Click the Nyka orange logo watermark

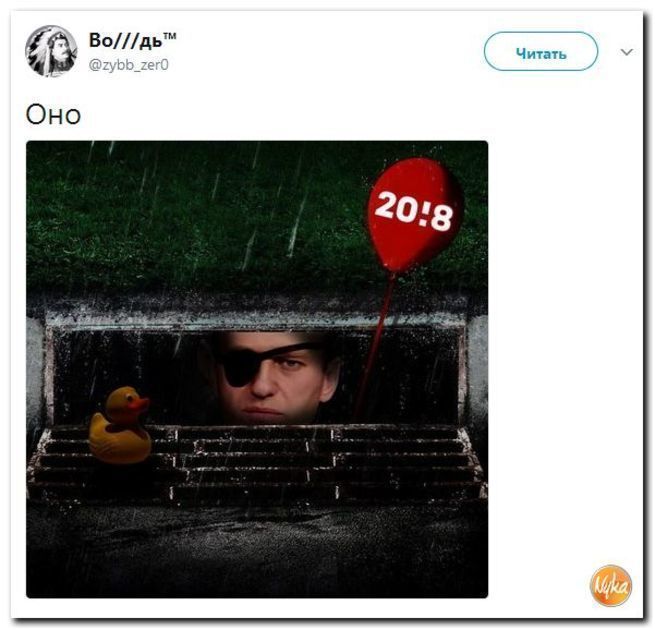click(x=611, y=585)
